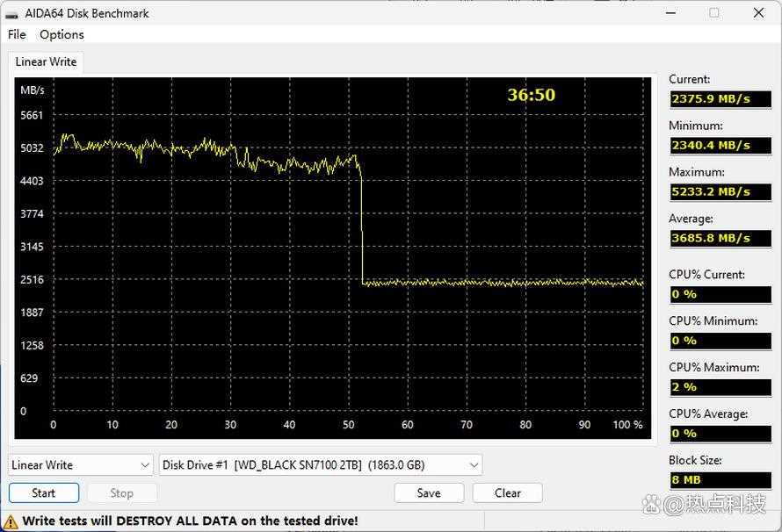Select the Linear Write tab
The height and width of the screenshot is (532, 782).
pyautogui.click(x=46, y=61)
